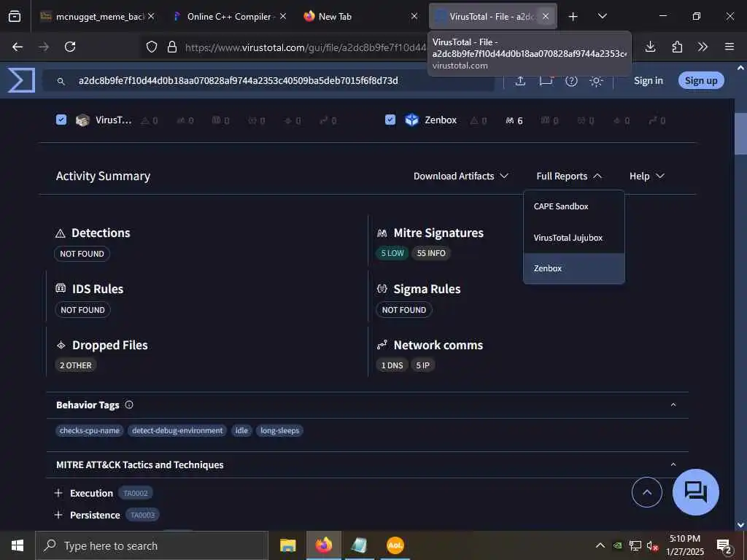
Task: Select Zenbox full report entry
Action: click(573, 268)
